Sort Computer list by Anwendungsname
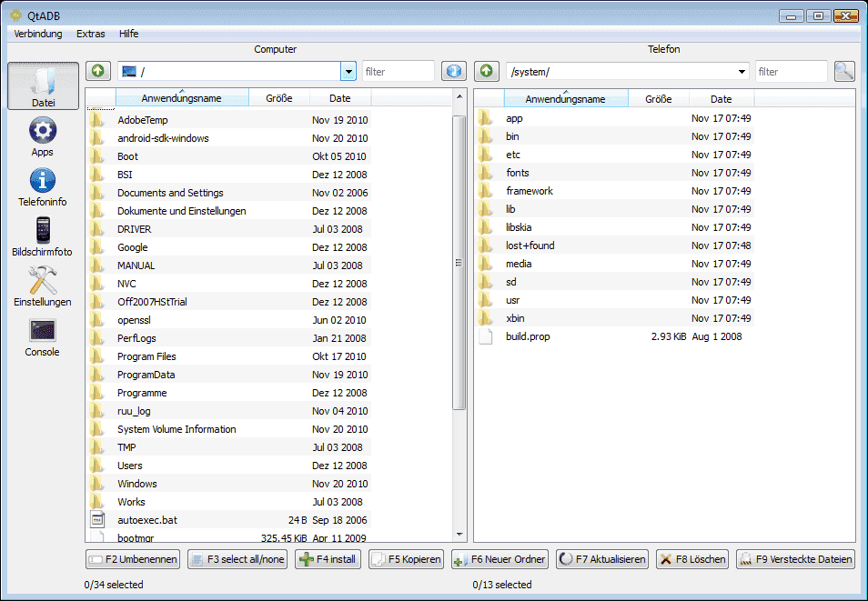Screen dimensions: 868x601 182,98
